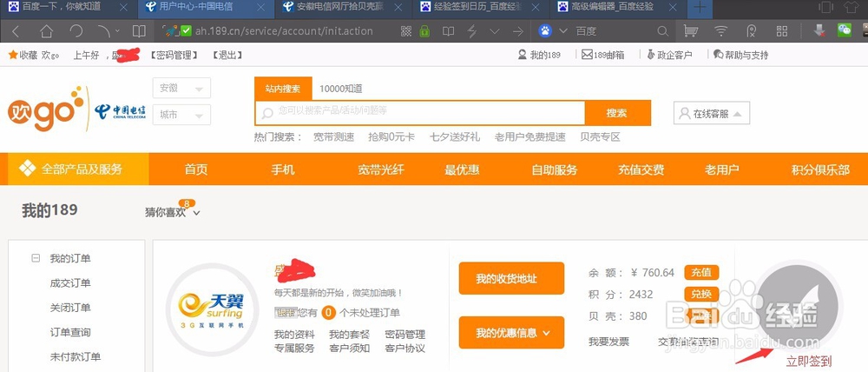The height and width of the screenshot is (372, 868).
Task: Open 全部产品及服务 menu
Action: point(78,169)
